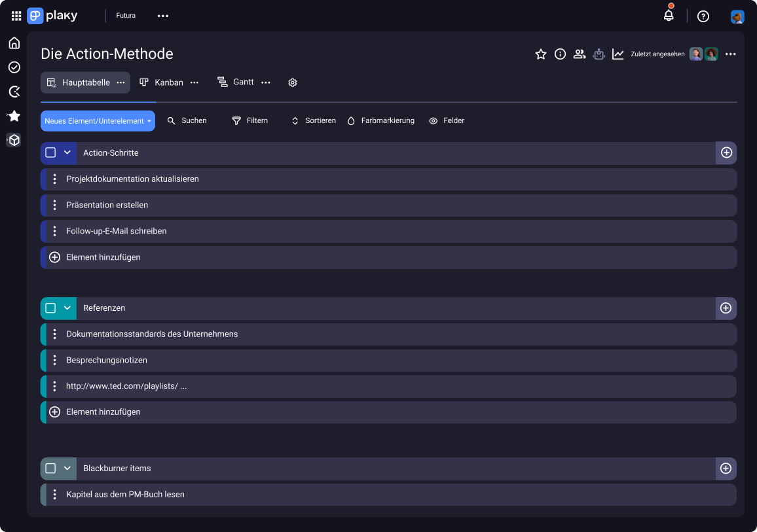Collapse the Action-Schritte group
The width and height of the screenshot is (757, 532).
[67, 152]
